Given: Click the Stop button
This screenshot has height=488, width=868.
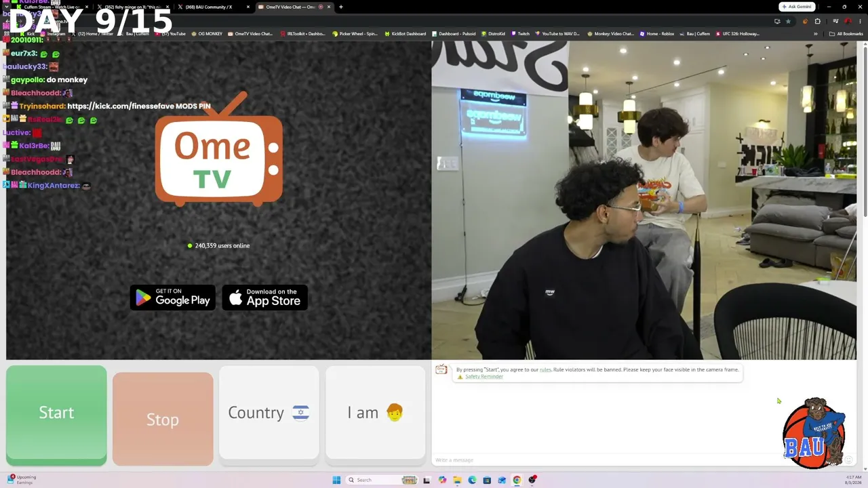Looking at the screenshot, I should tap(163, 419).
